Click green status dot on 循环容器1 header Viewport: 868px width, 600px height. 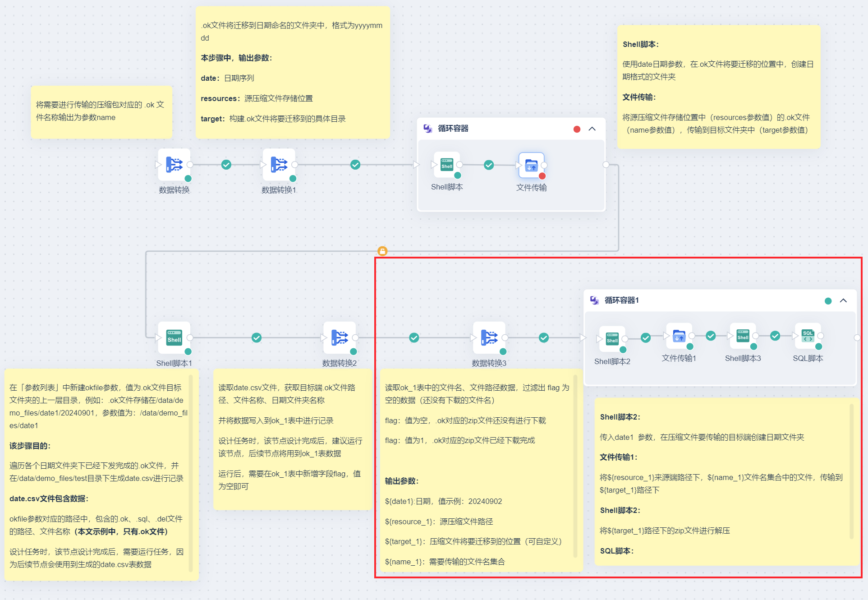point(828,301)
